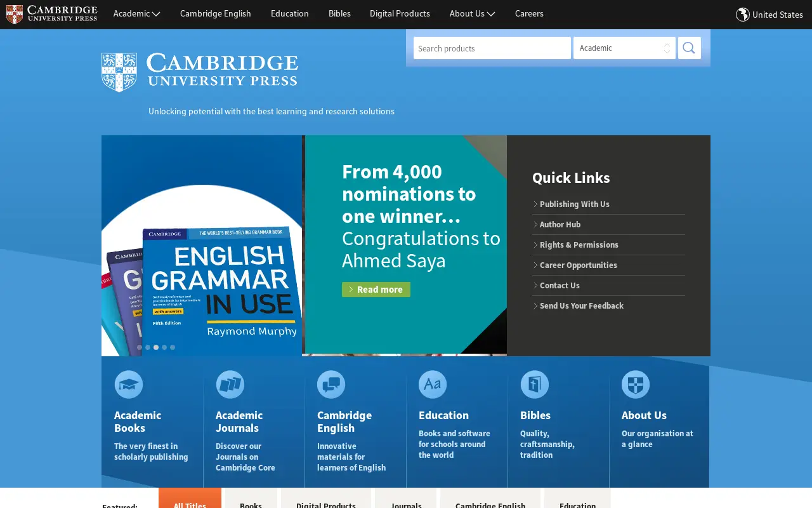
Task: Select the fourth carousel dot
Action: point(164,347)
